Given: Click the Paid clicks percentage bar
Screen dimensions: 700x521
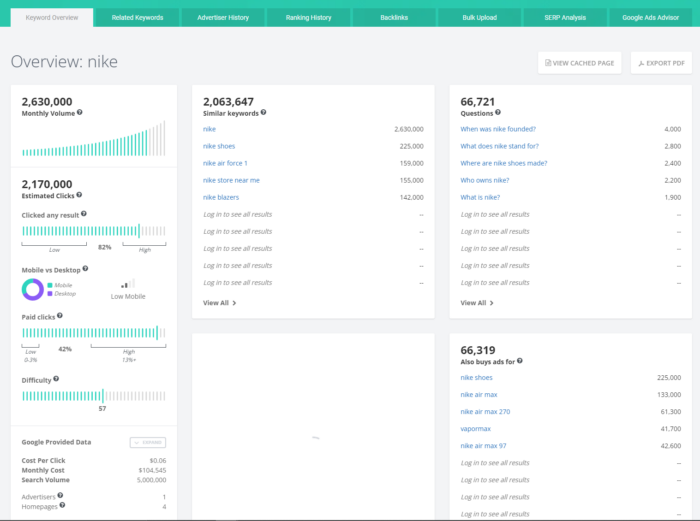Looking at the screenshot, I should 94,333.
